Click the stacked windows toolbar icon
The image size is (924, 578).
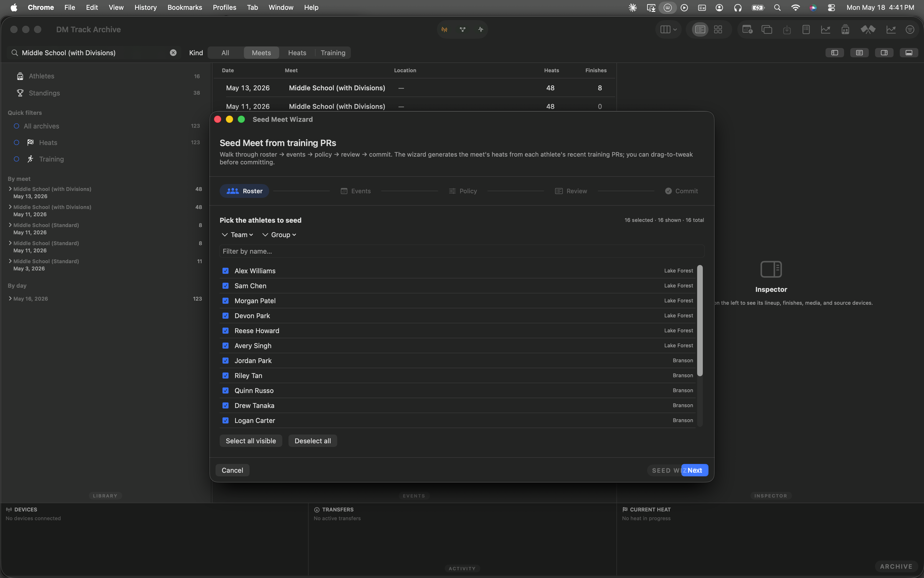point(767,29)
